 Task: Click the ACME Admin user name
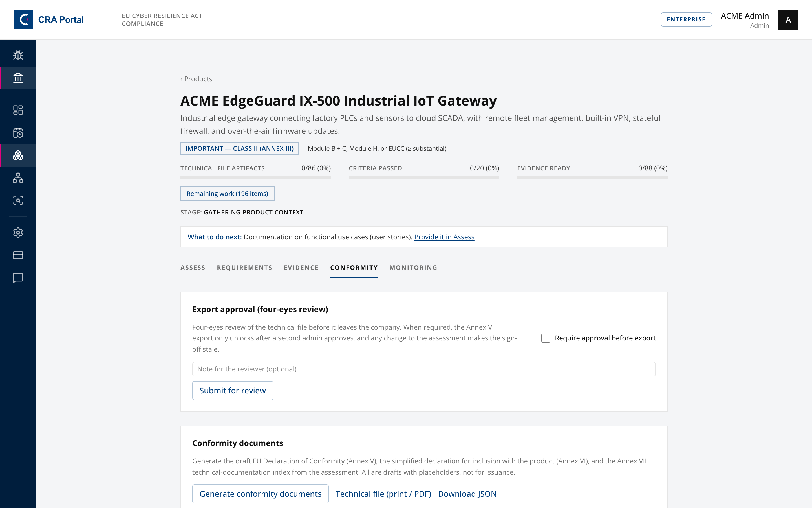point(745,16)
